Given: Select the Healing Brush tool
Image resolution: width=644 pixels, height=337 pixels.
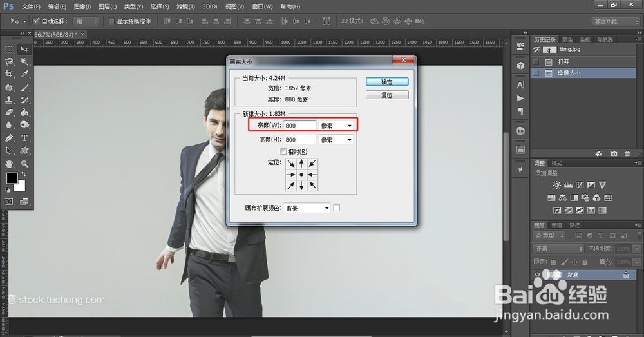Looking at the screenshot, I should 8,88.
